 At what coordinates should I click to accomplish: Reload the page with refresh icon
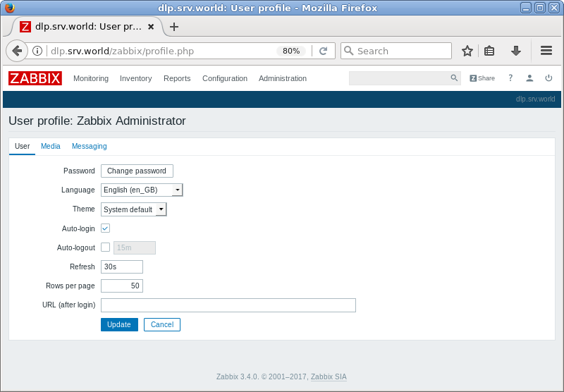coord(323,51)
